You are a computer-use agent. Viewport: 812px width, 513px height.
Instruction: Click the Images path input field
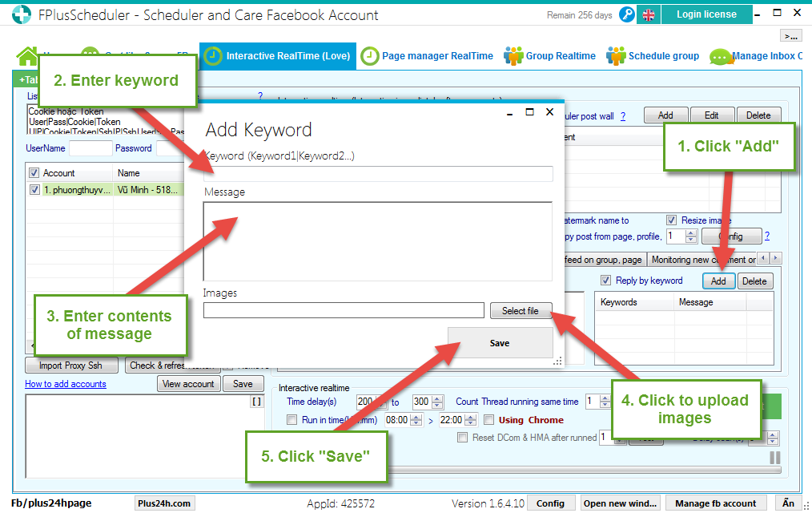tap(344, 310)
